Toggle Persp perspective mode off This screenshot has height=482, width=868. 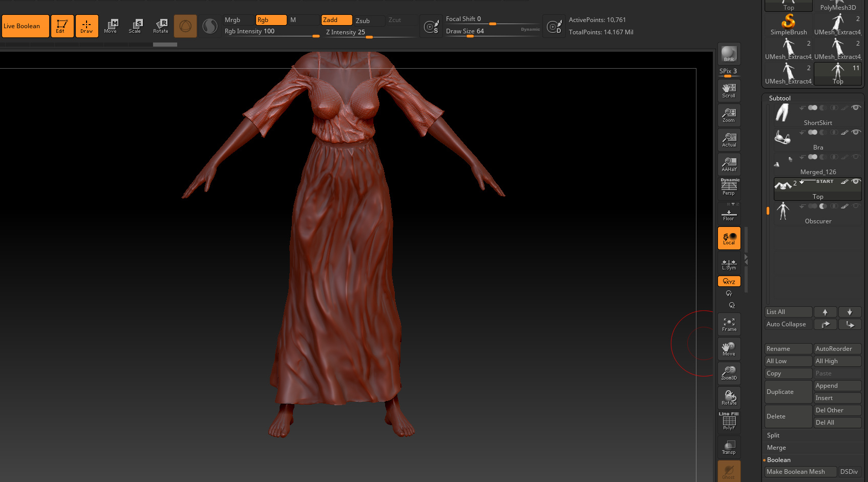(x=729, y=187)
